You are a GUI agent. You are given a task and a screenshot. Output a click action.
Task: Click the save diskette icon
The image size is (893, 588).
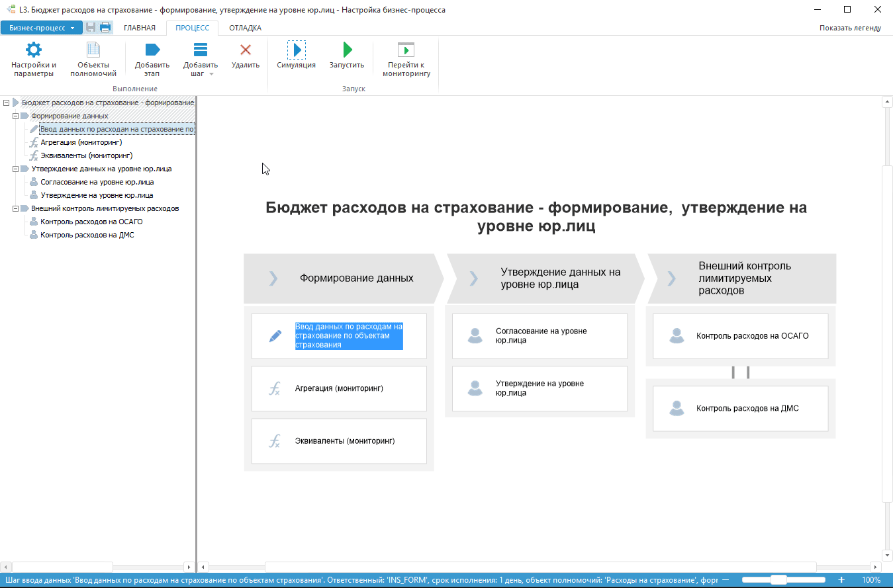pos(91,28)
